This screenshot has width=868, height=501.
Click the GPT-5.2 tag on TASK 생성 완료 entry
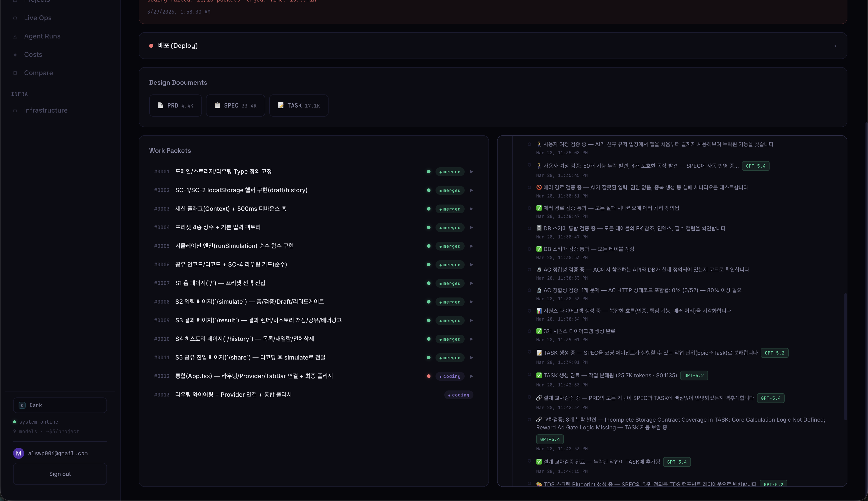click(x=694, y=375)
